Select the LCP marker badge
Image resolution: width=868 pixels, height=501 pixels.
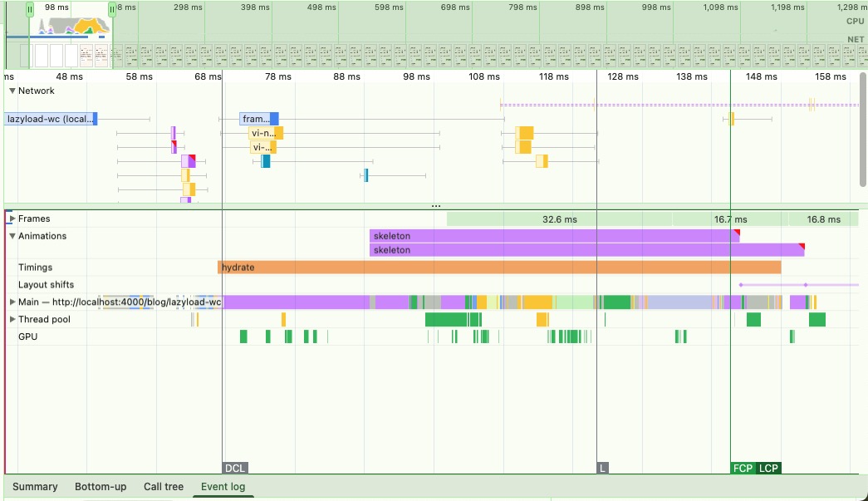click(x=769, y=469)
